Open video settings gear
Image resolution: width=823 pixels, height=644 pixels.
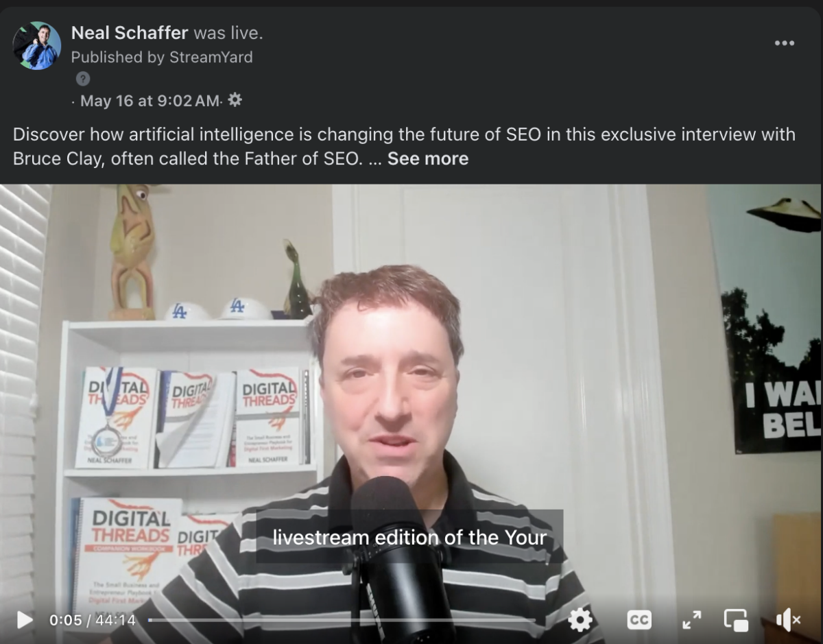[580, 620]
